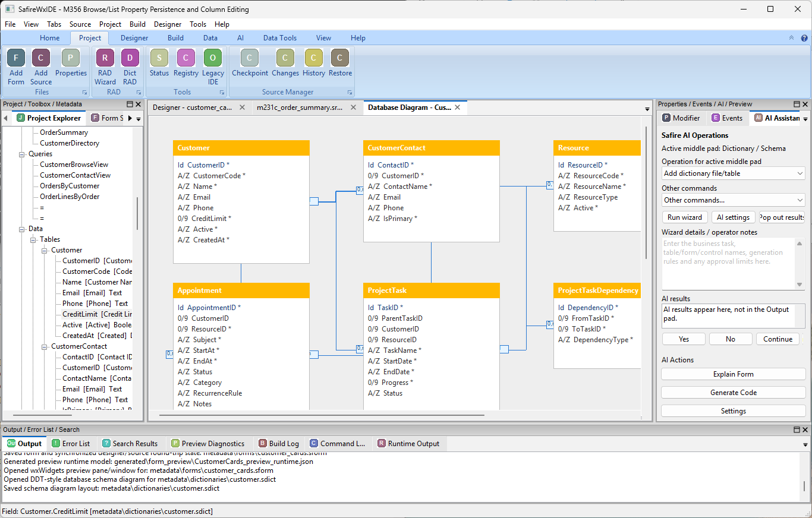812x518 pixels.
Task: Open project Properties icon in Files group
Action: [x=71, y=58]
